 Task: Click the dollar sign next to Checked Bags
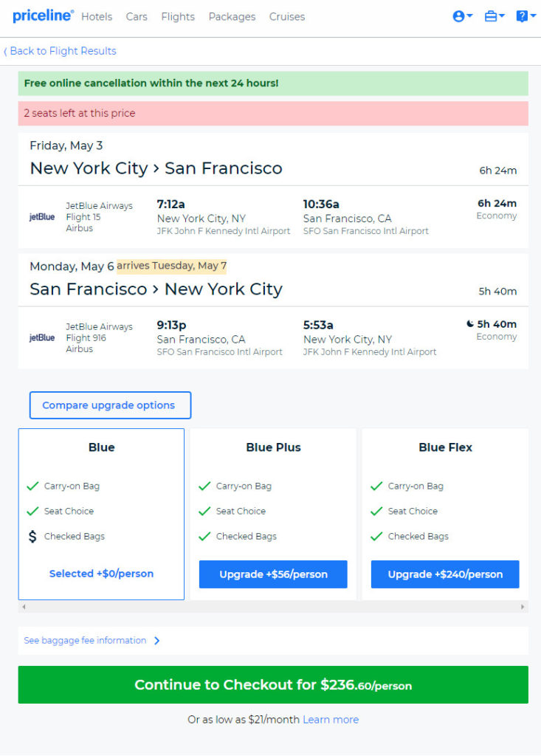coord(32,536)
